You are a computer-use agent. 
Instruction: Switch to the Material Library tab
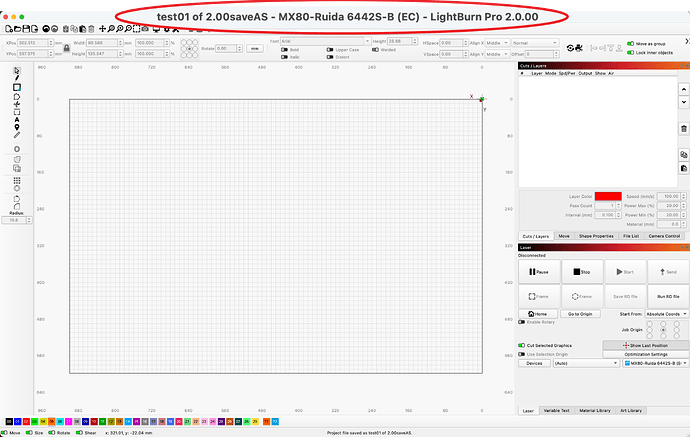[595, 411]
